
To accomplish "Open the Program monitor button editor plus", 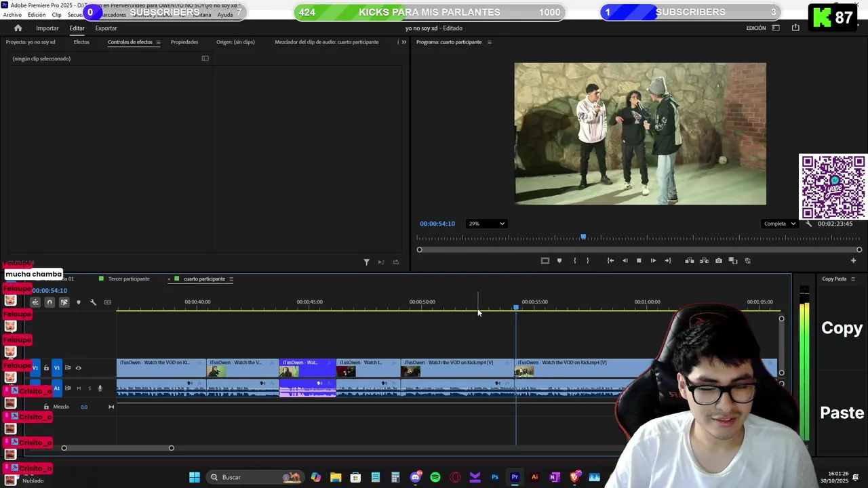I will (853, 261).
